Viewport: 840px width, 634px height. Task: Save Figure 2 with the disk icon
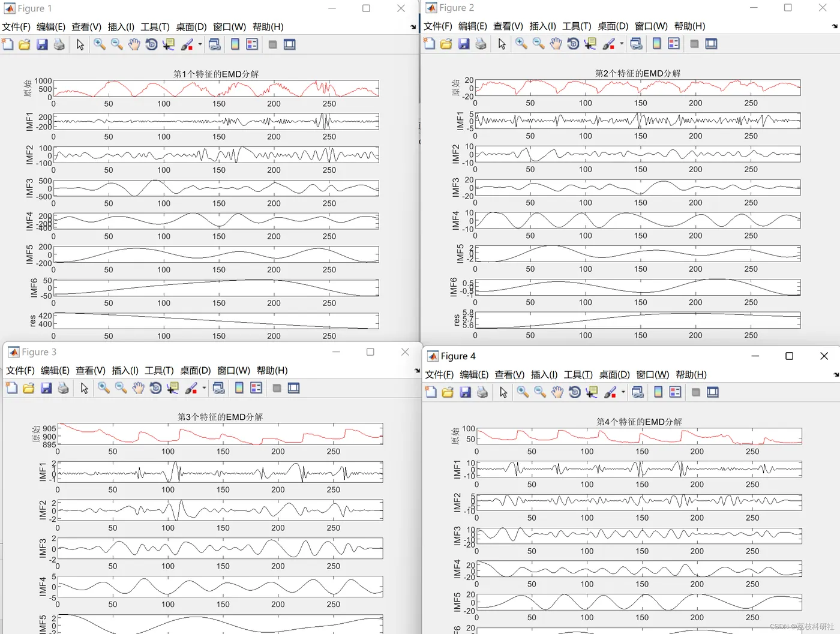464,44
